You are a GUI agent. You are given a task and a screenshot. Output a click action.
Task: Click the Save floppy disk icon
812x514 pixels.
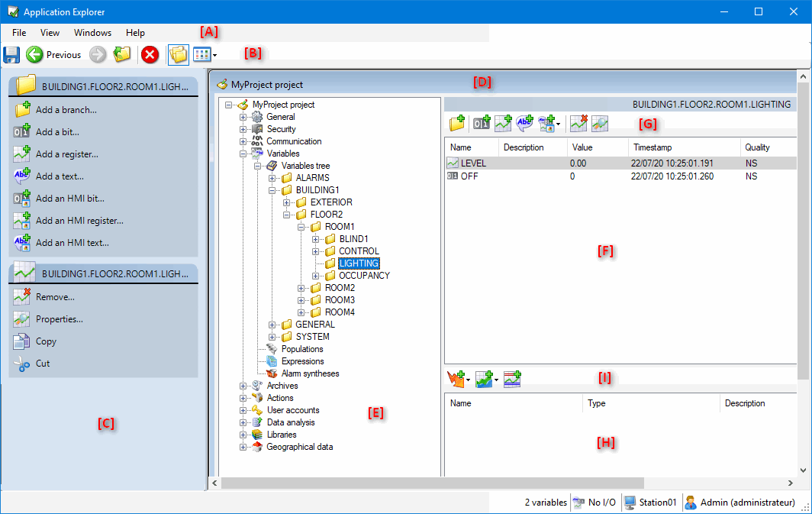tap(11, 54)
